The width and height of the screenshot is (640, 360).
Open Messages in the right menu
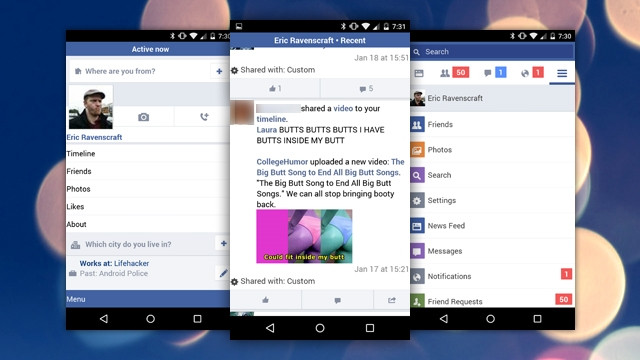[x=493, y=251]
